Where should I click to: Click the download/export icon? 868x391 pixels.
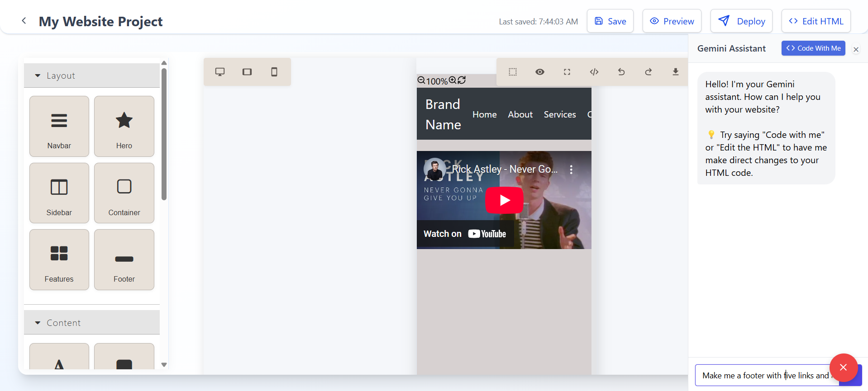(676, 72)
